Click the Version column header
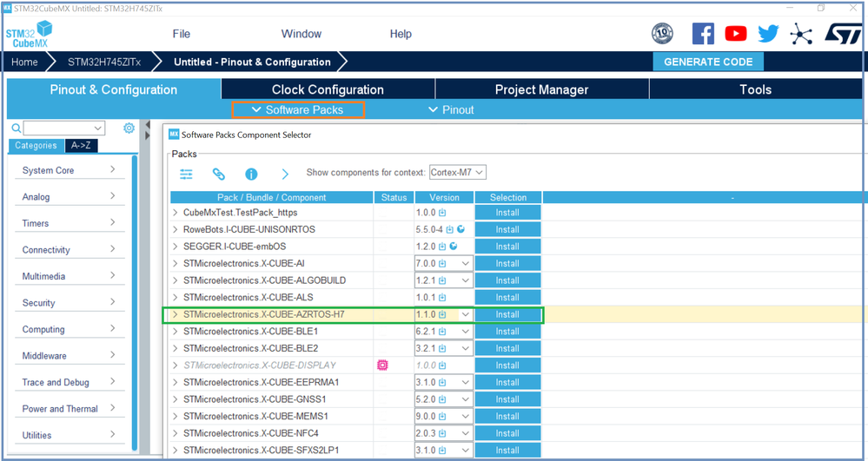The image size is (868, 461). click(x=444, y=198)
